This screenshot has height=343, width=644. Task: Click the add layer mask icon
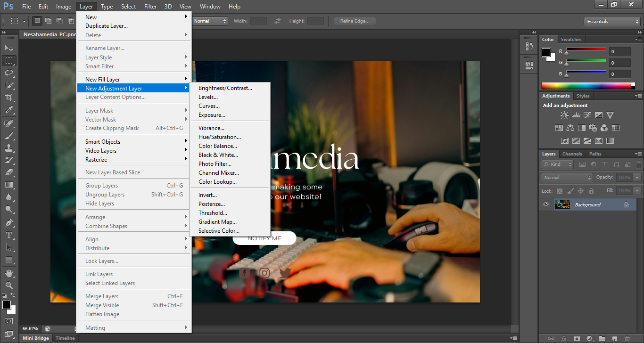(x=577, y=338)
